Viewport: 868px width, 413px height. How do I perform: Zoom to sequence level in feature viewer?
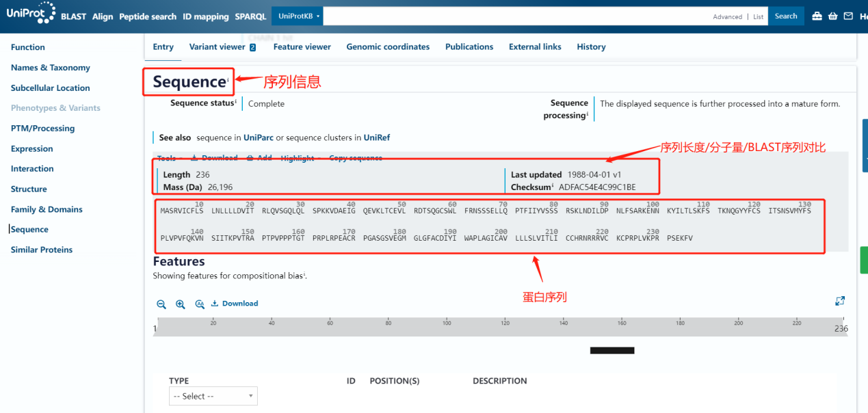coord(200,304)
